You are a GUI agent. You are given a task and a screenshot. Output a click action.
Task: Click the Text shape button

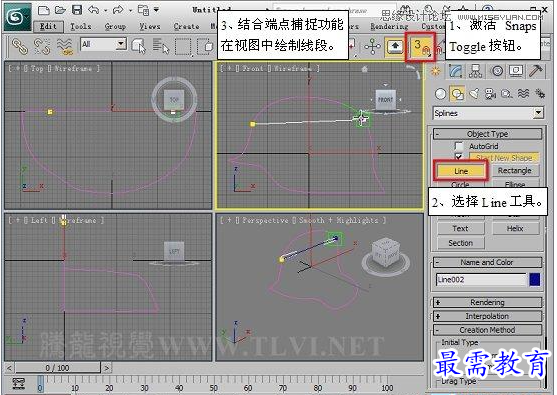tap(460, 229)
